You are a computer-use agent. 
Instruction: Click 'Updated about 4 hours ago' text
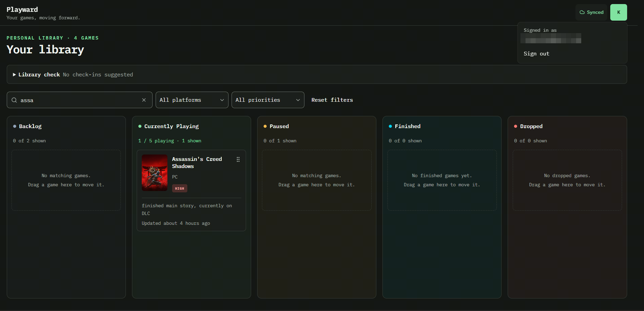(176, 223)
